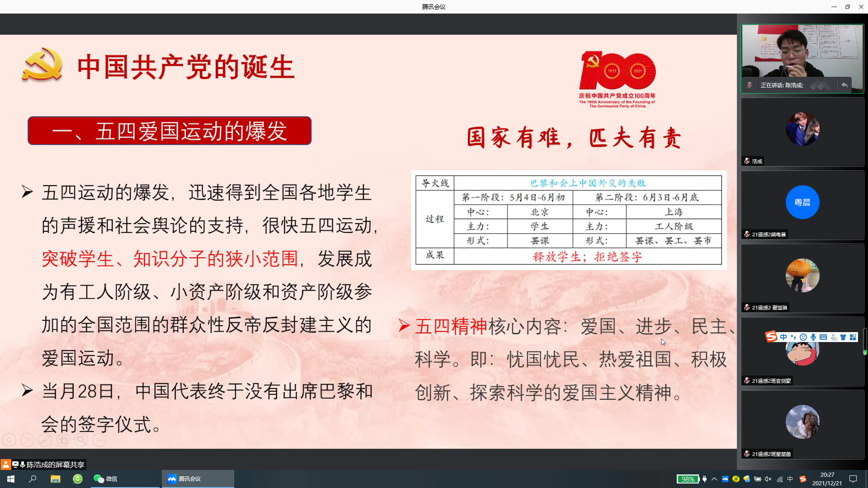Image resolution: width=868 pixels, height=488 pixels.
Task: Toggle Sogou punctuation mode button
Action: coord(793,337)
